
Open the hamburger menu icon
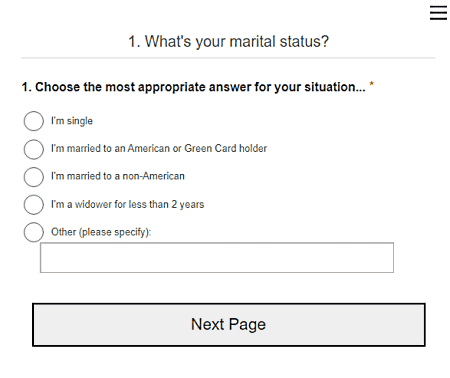click(438, 13)
